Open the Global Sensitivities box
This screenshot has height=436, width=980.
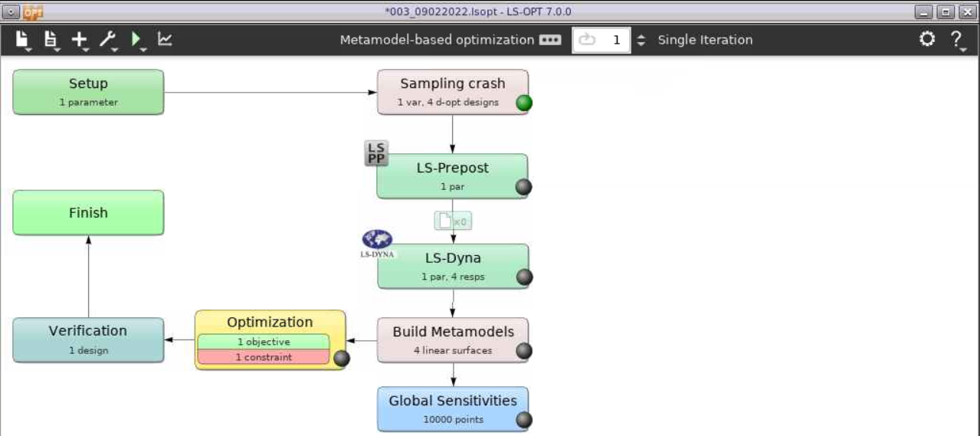pos(453,409)
